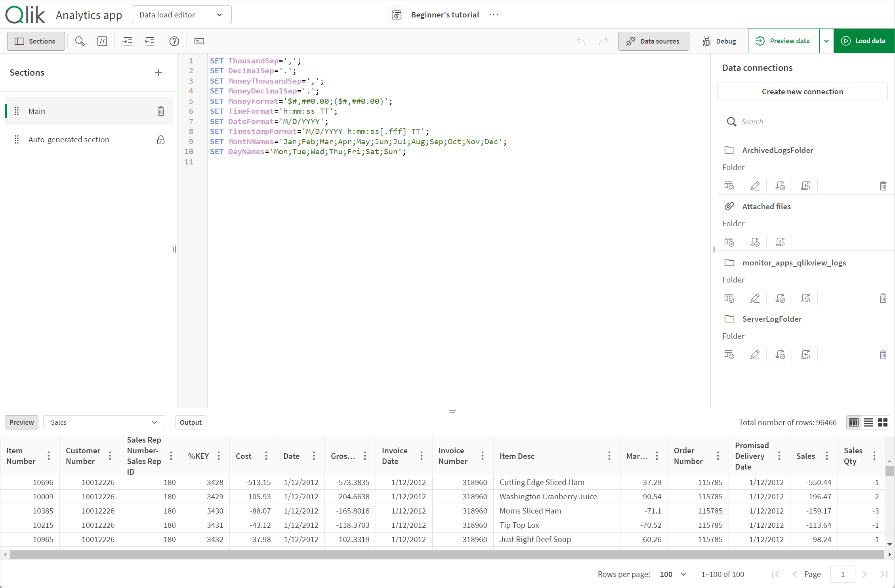Screen dimensions: 895x588
Task: Delete the ServerLogFolder connection
Action: click(x=883, y=354)
